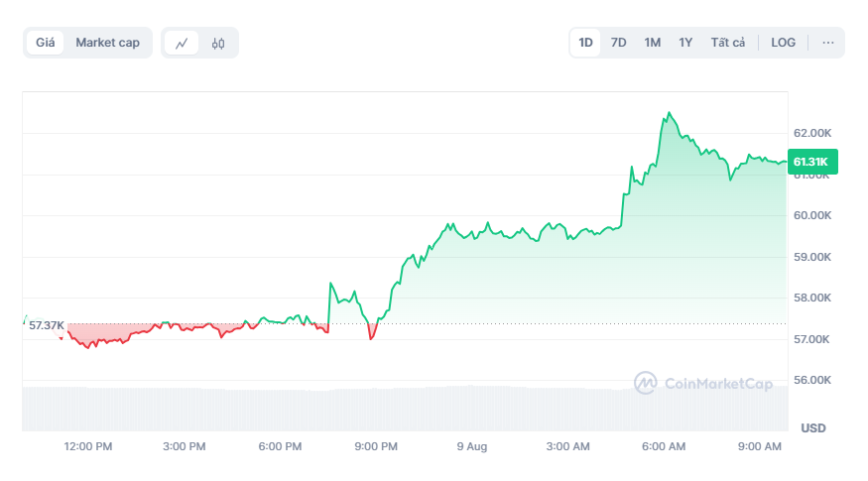The image size is (868, 481).
Task: Select the 1D time range
Action: (x=585, y=43)
